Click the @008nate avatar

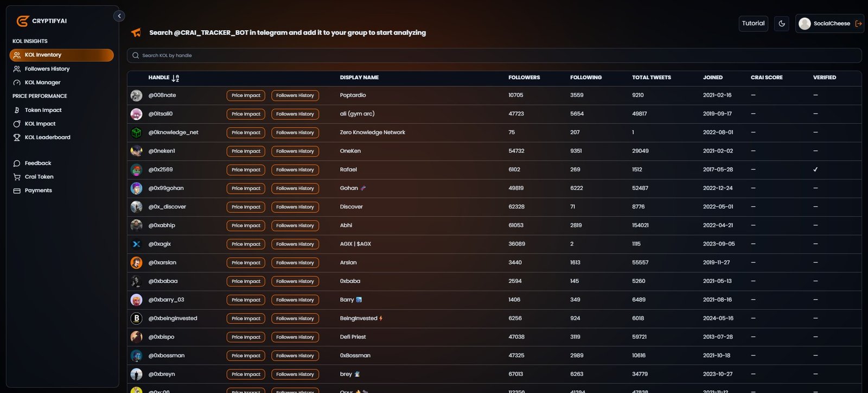pos(136,96)
